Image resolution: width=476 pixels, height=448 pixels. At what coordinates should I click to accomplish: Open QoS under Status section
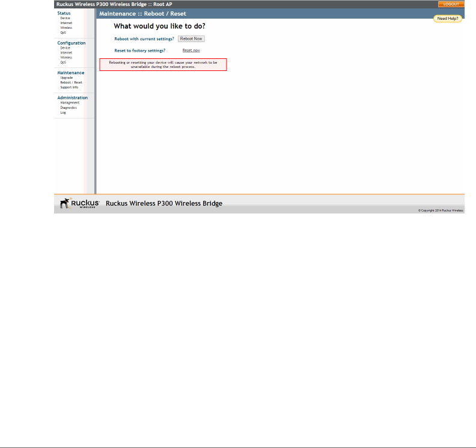63,32
